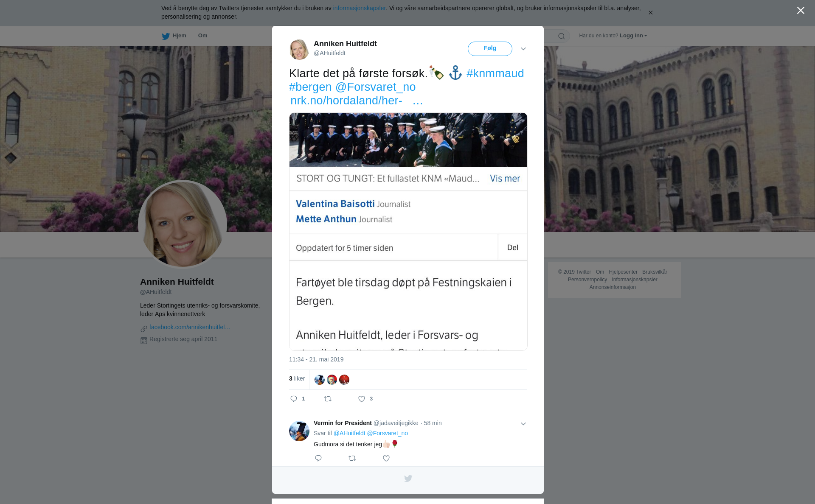Click the retweet icon under main tweet
Screen dimensions: 815x504
pos(328,399)
